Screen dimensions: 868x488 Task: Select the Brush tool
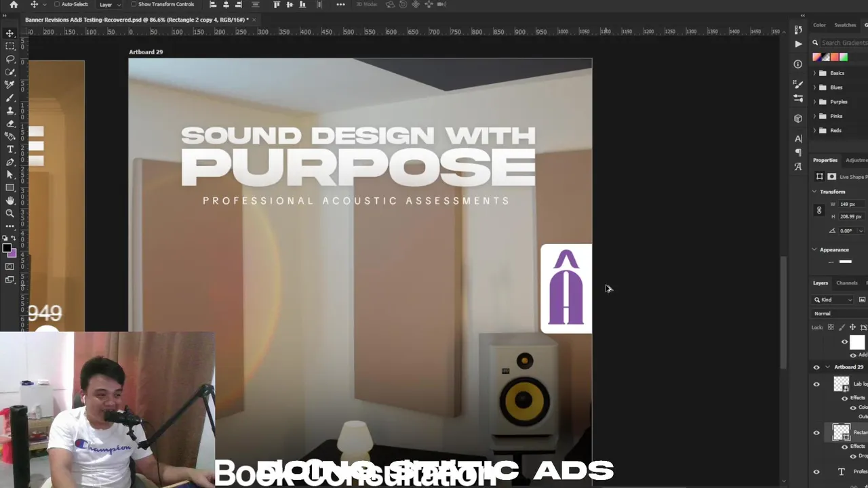(9, 98)
